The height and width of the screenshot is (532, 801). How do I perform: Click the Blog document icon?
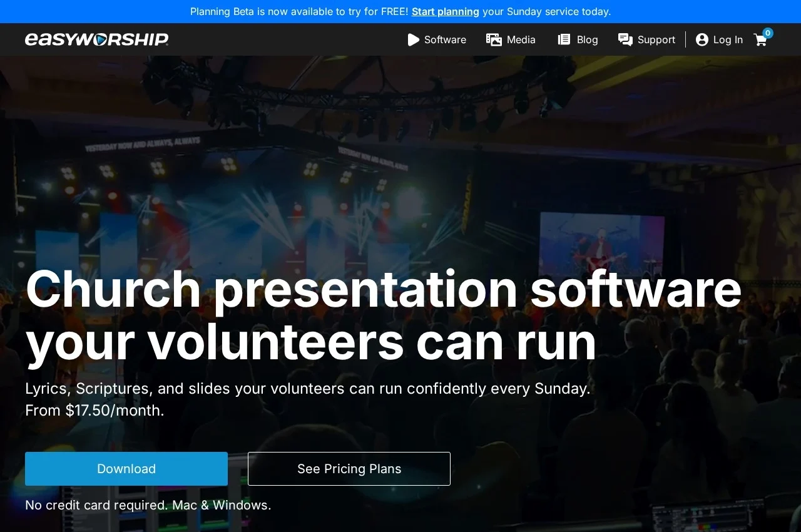pyautogui.click(x=564, y=39)
